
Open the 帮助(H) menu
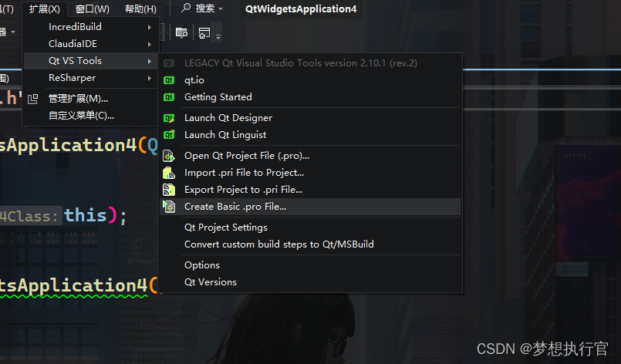(x=140, y=8)
